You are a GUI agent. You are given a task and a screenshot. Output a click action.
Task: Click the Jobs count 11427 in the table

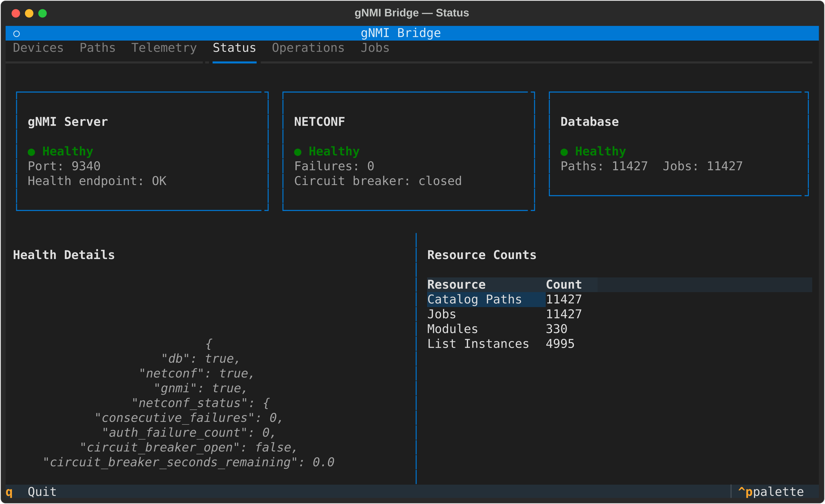click(564, 314)
